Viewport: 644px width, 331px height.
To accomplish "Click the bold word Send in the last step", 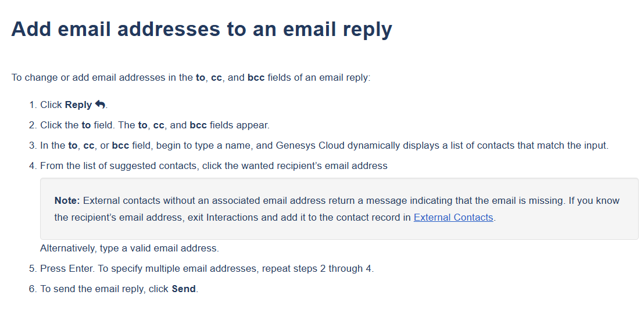I will 184,289.
